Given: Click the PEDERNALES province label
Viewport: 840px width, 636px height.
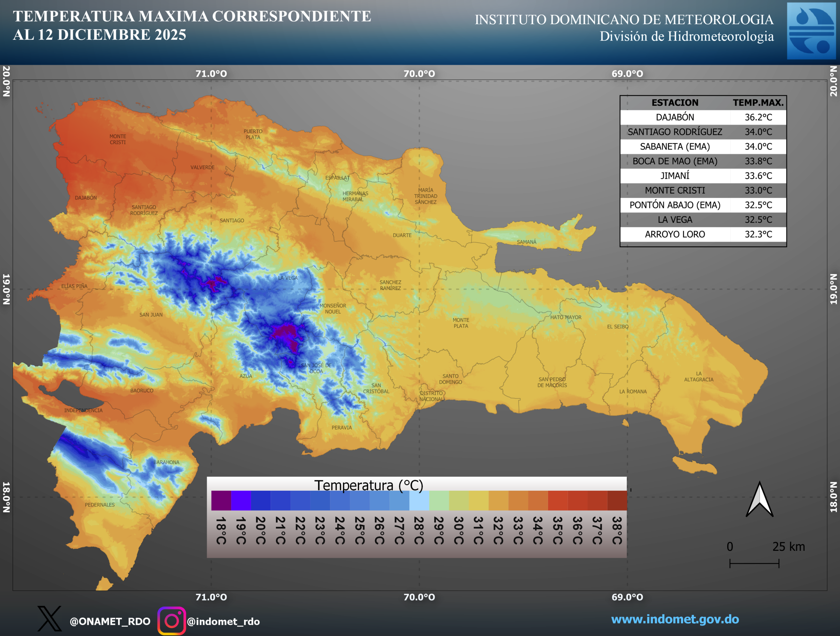Looking at the screenshot, I should point(99,505).
